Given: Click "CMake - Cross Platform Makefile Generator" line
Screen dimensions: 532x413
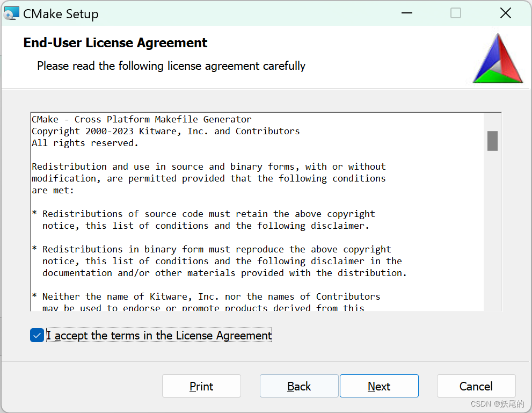Looking at the screenshot, I should point(142,119).
